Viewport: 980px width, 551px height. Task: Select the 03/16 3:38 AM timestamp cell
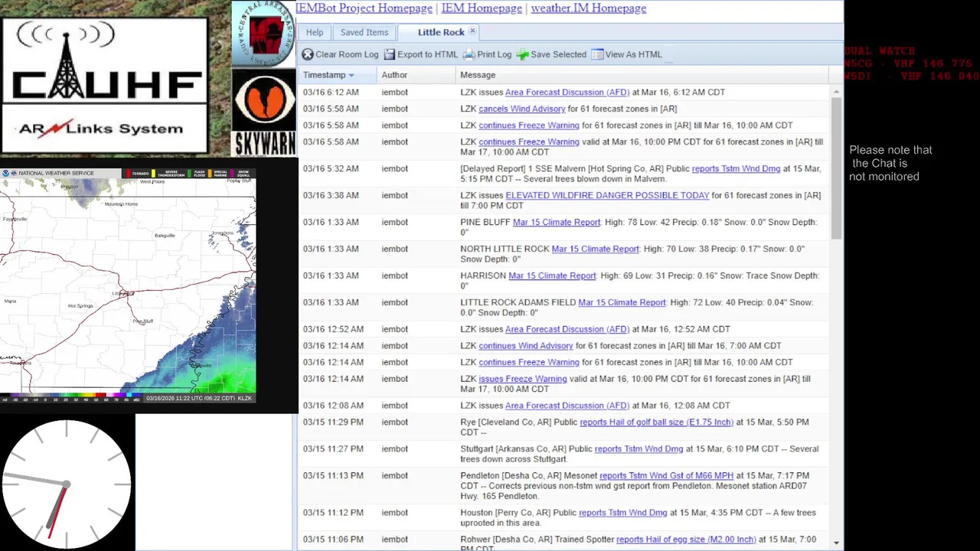pyautogui.click(x=331, y=195)
